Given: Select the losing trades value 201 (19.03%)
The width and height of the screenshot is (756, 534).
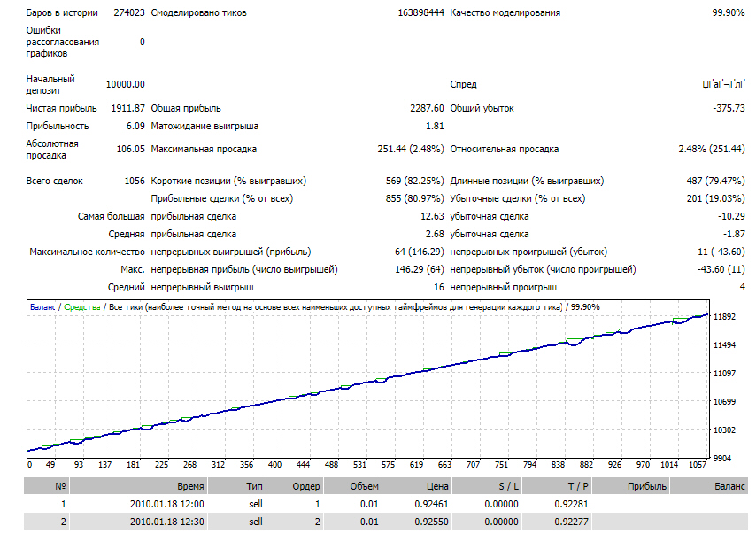Looking at the screenshot, I should pyautogui.click(x=715, y=198).
